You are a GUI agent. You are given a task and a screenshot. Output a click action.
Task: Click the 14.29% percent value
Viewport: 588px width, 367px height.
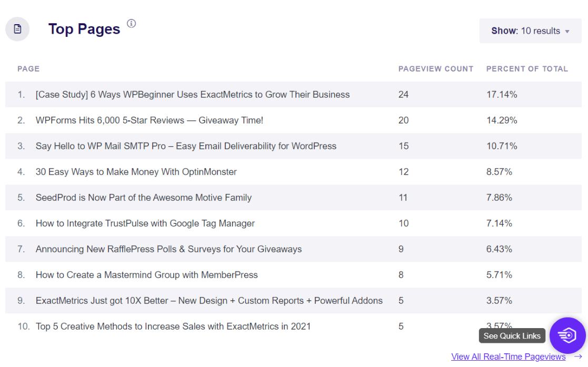[x=502, y=120]
